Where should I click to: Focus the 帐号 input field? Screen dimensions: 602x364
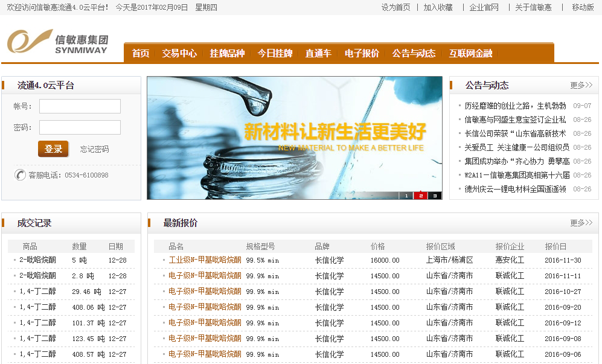(80, 106)
